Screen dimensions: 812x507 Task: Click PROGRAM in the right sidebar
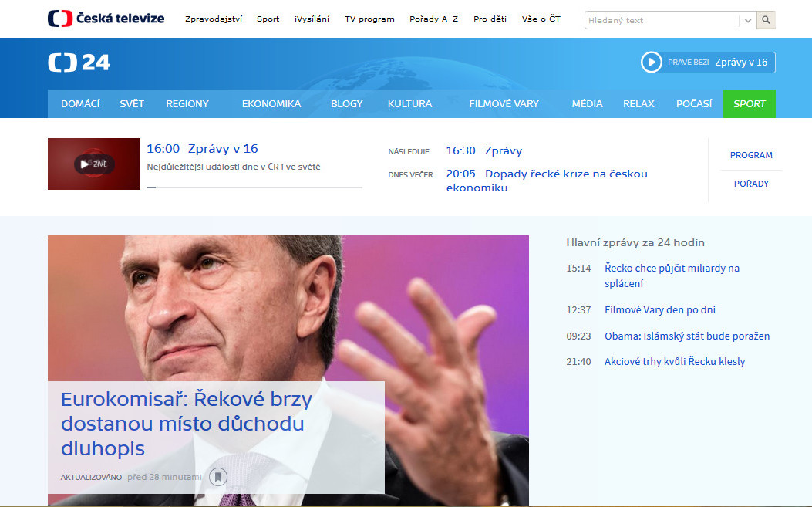click(750, 154)
